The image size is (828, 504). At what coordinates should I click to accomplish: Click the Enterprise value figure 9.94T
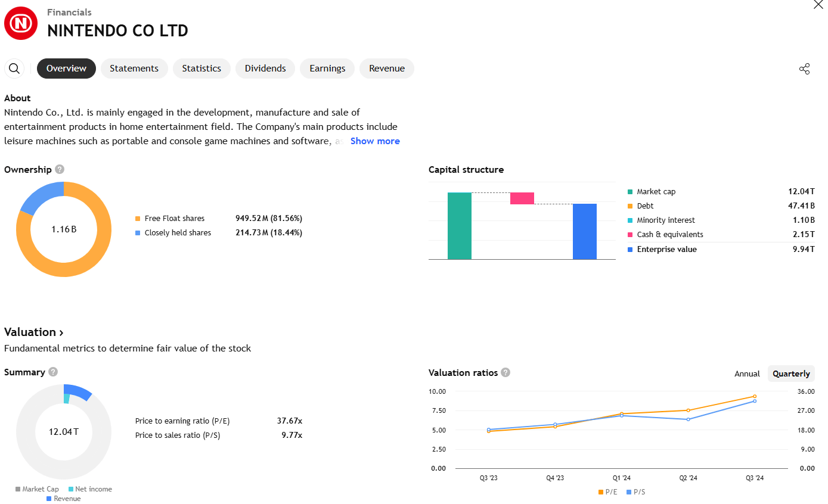(x=804, y=250)
